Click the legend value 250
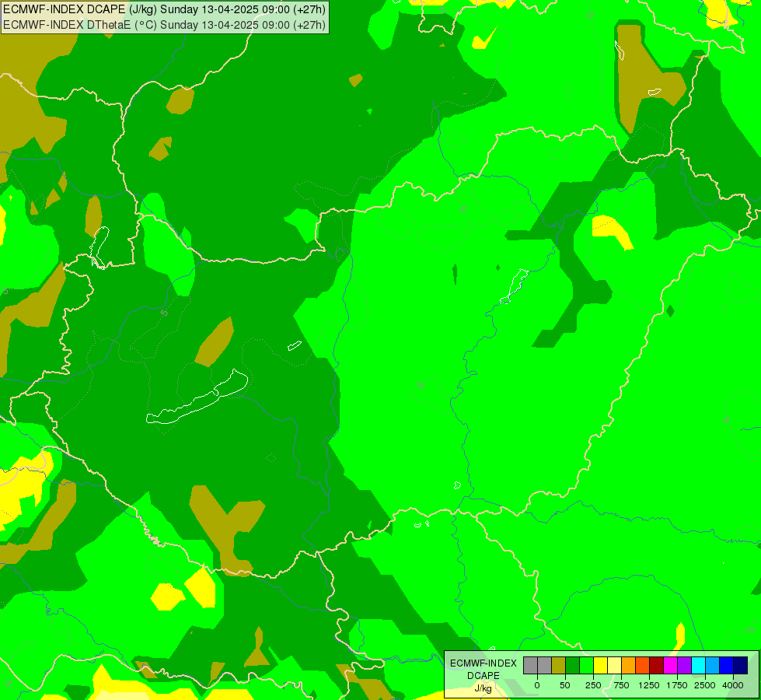This screenshot has height=700, width=761. tap(593, 685)
